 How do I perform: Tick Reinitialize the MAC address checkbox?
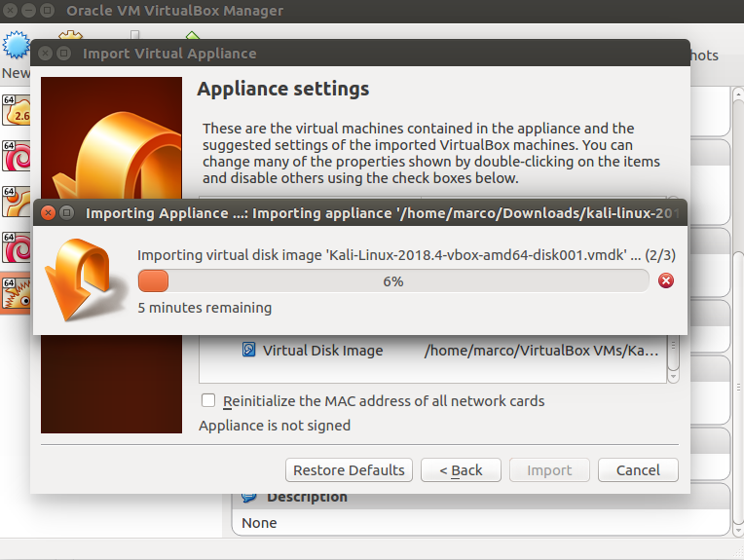pyautogui.click(x=208, y=400)
